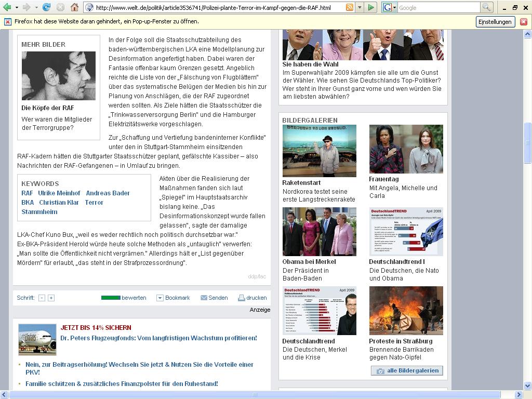Open the back/forward history dropdown
The image size is (532, 399).
click(36, 7)
